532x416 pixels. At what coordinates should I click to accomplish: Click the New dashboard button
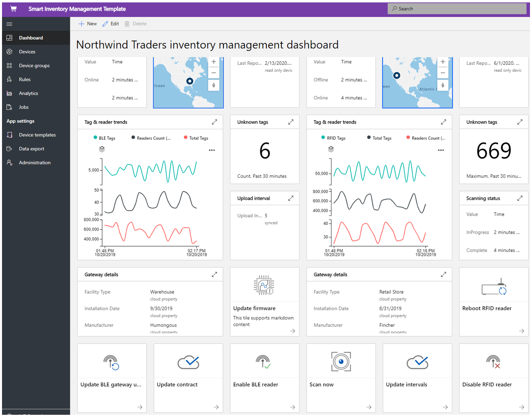tap(88, 24)
